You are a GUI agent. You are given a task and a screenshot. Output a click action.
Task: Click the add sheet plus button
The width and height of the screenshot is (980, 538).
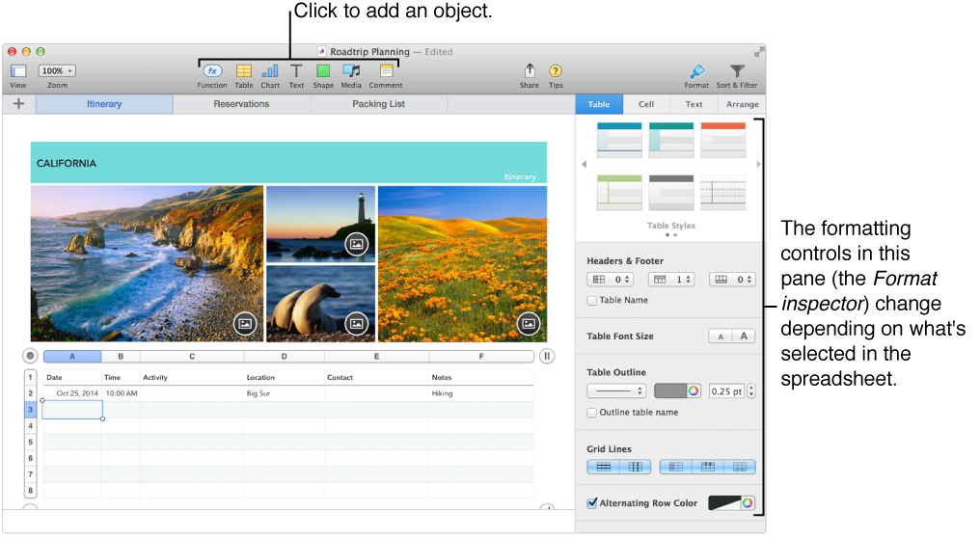[x=18, y=104]
